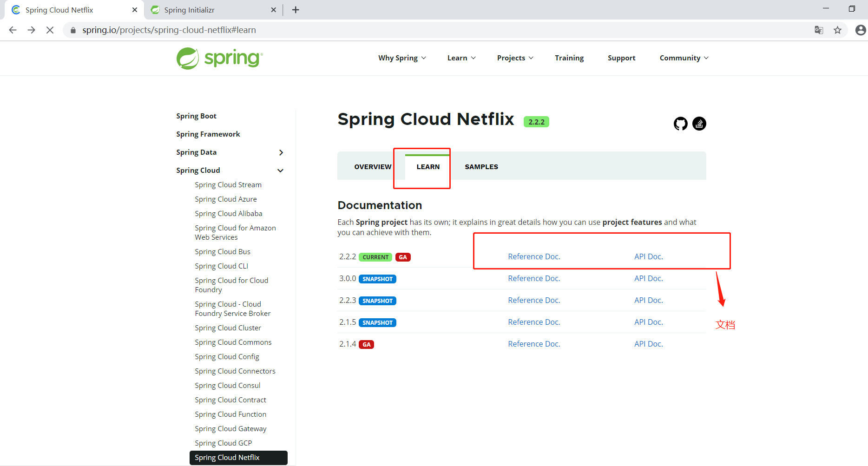
Task: Open Spring Cloud Contract project
Action: 230,400
